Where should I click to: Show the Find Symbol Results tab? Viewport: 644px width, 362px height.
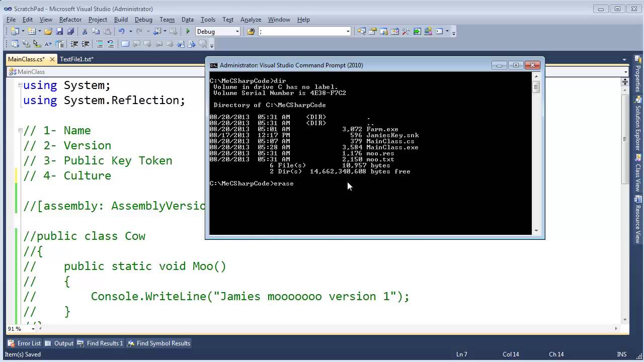click(x=159, y=343)
